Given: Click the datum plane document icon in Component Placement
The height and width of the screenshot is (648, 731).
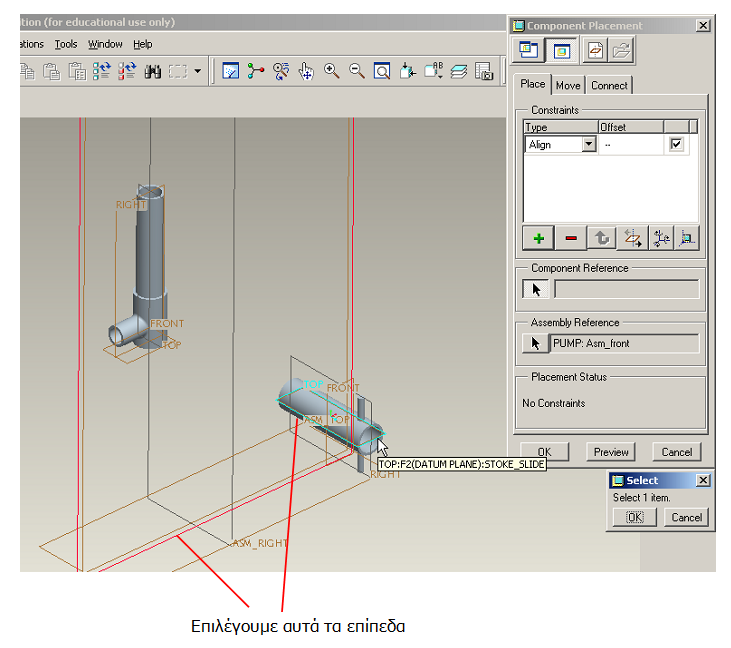Looking at the screenshot, I should [x=595, y=50].
